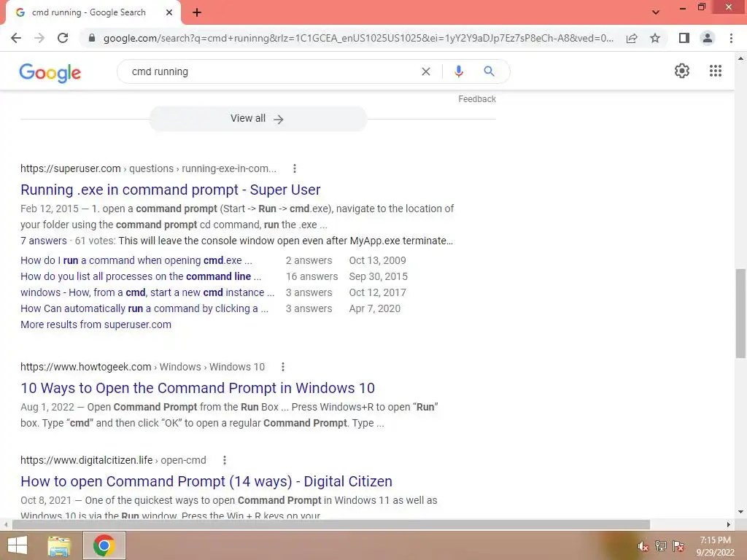
Task: Bookmark this tab with star icon
Action: pyautogui.click(x=655, y=38)
